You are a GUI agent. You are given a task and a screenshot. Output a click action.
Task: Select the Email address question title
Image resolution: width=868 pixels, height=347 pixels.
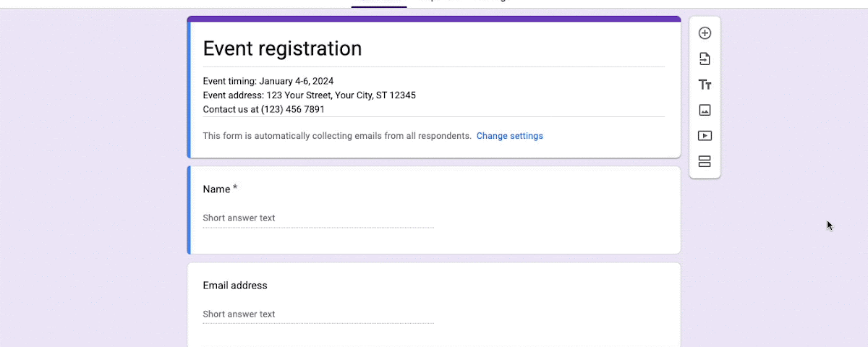[235, 286]
